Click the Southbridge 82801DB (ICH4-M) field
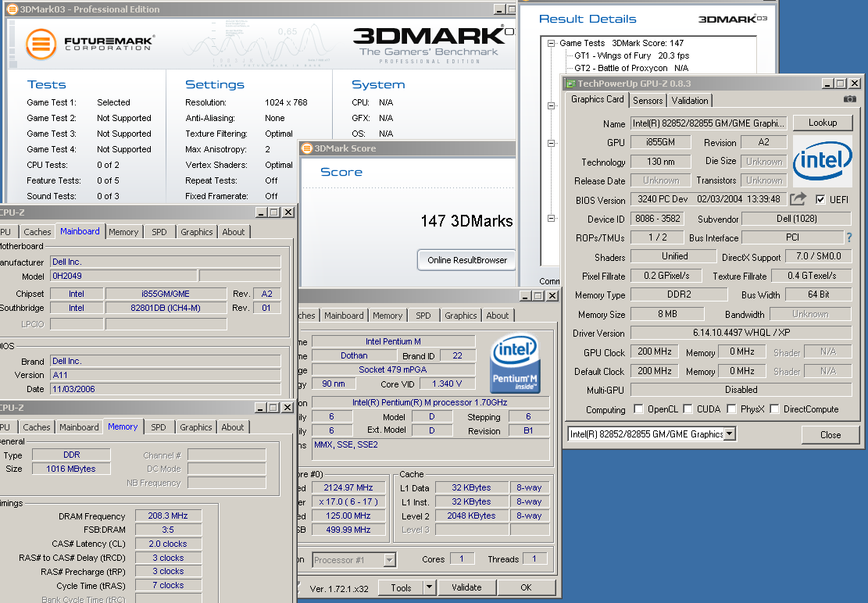 tap(166, 308)
